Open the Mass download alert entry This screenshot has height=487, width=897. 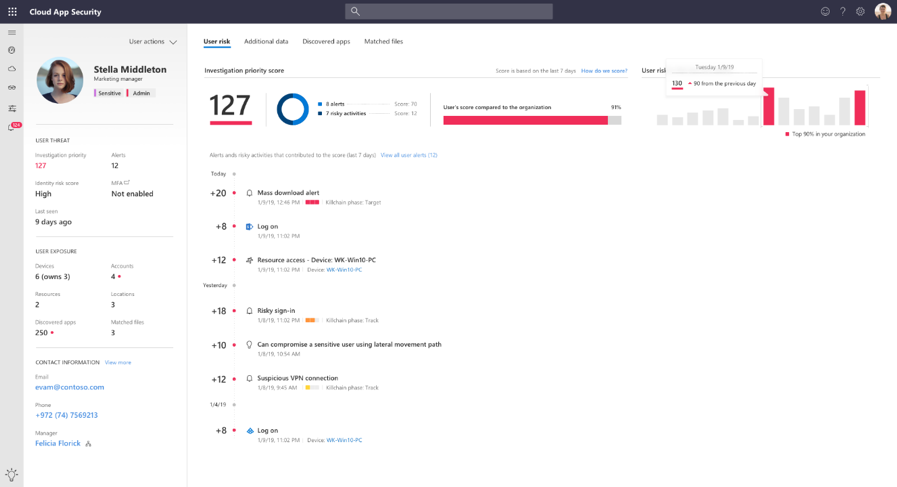(288, 193)
